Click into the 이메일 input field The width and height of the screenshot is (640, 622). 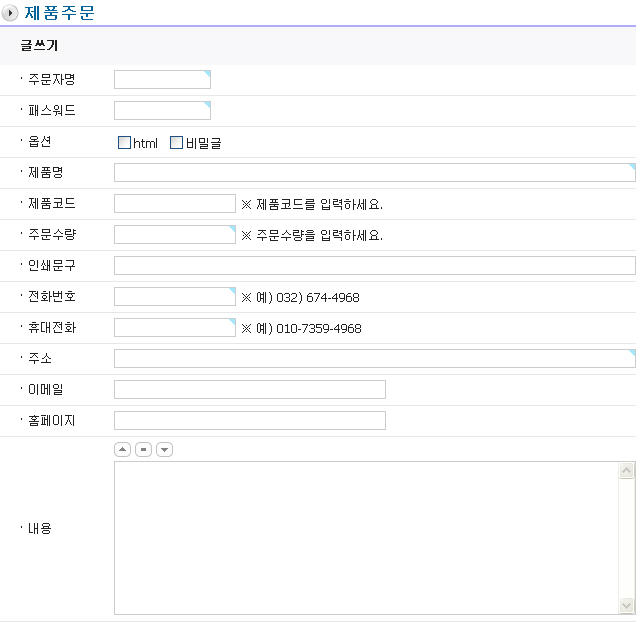tap(250, 390)
